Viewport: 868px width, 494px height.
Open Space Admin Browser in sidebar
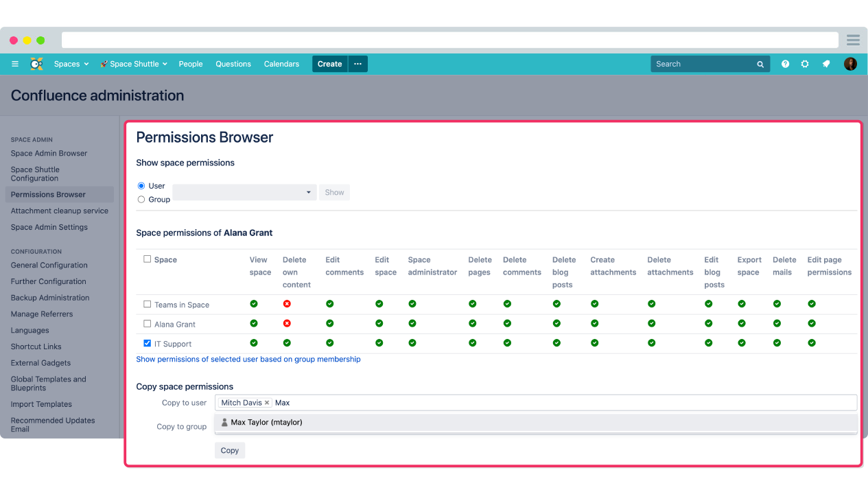(x=49, y=154)
